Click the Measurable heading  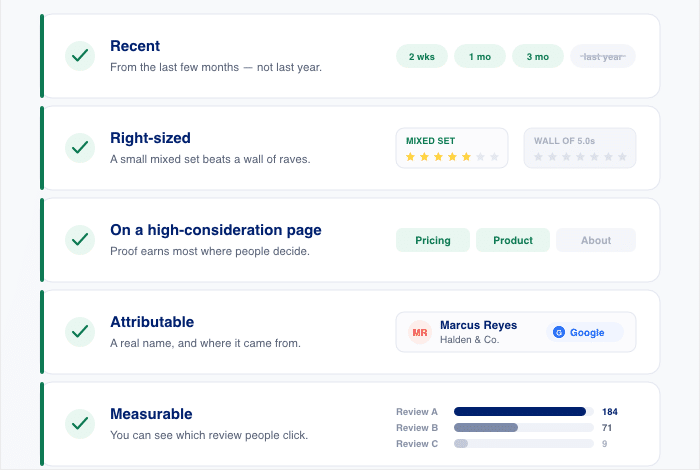click(x=151, y=414)
